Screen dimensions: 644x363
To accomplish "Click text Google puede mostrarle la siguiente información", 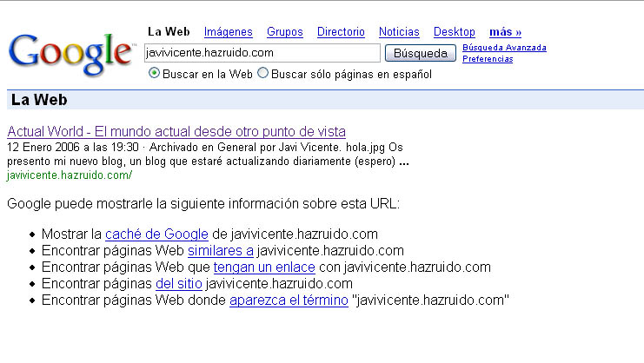I will point(203,204).
